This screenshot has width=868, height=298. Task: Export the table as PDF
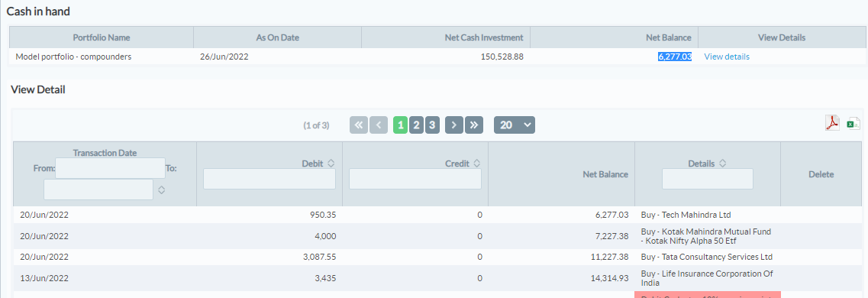pyautogui.click(x=832, y=123)
